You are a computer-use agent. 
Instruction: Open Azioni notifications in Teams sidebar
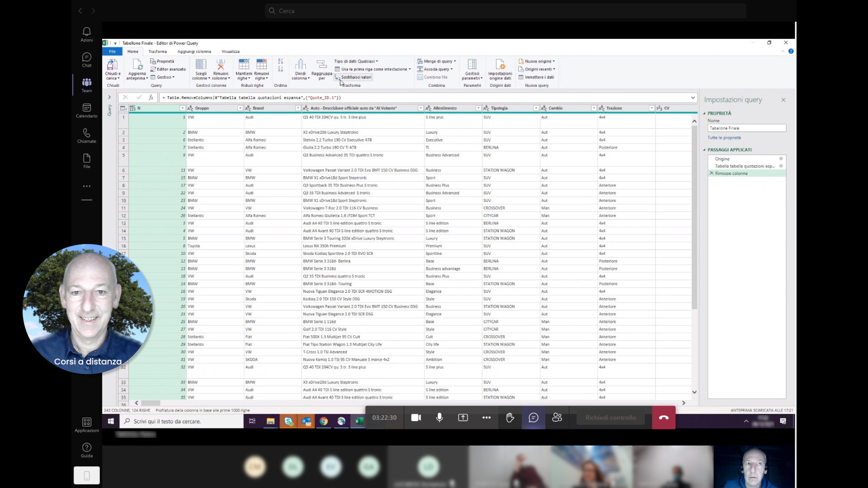click(x=86, y=34)
